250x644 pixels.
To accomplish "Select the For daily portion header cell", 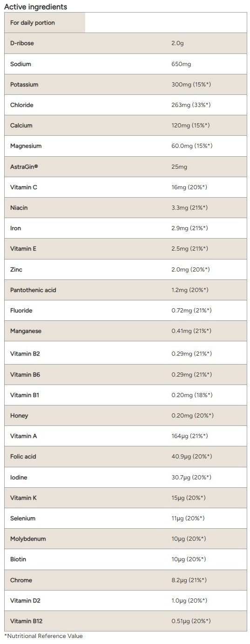I will [x=45, y=23].
